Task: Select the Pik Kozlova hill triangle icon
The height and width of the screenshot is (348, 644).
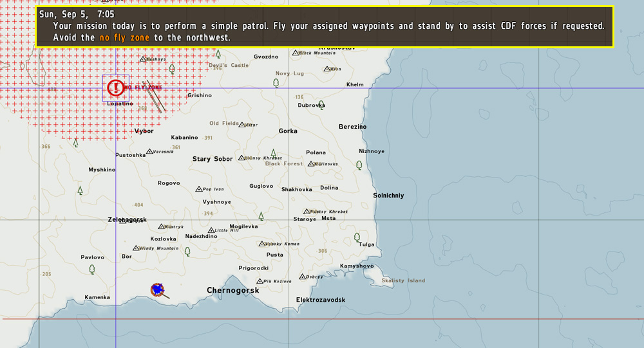Action: pos(260,281)
